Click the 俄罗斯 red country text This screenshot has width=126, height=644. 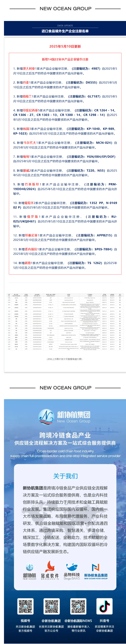(33, 217)
